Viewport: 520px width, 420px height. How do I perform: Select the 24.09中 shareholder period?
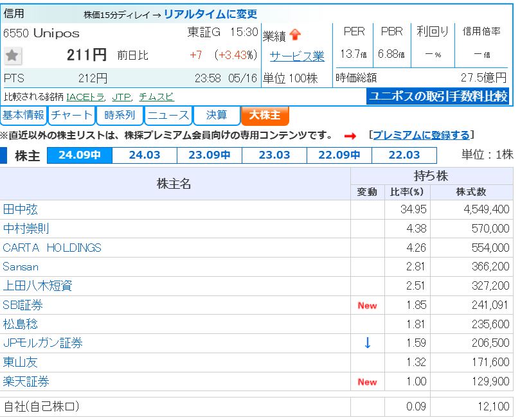tap(80, 155)
